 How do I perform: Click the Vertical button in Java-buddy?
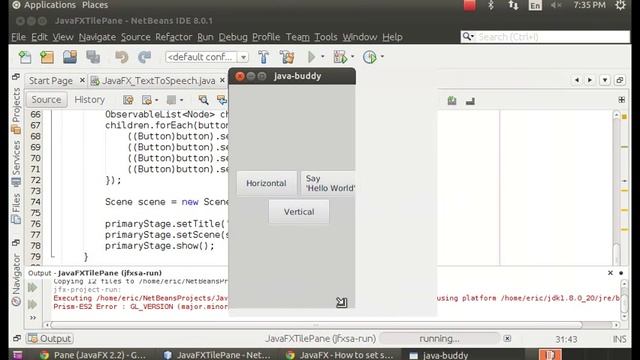coord(299,212)
